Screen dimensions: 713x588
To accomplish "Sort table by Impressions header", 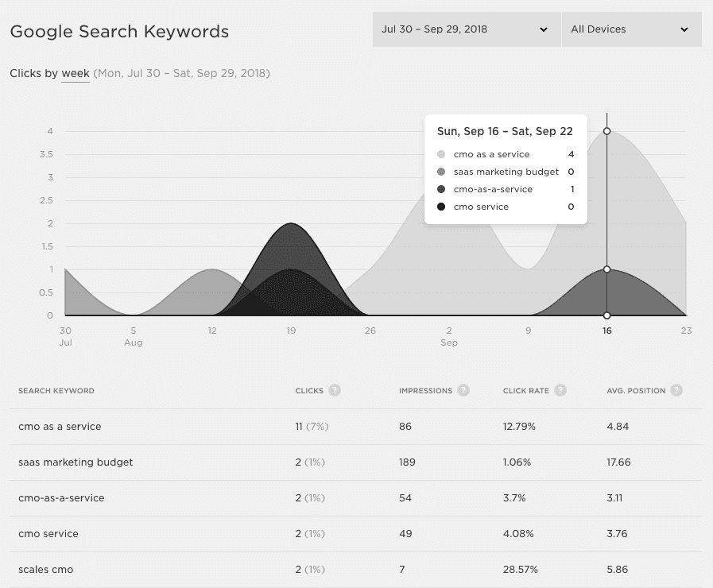I will coord(425,391).
